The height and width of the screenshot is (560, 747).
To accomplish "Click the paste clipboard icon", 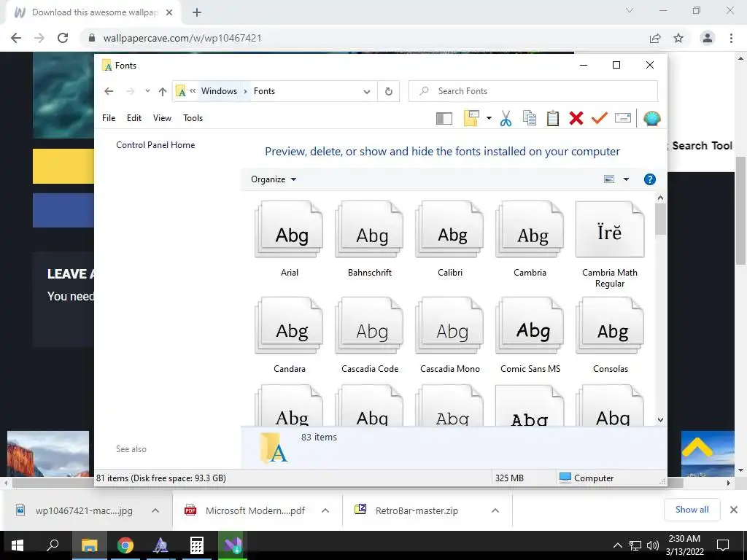I will pos(553,118).
